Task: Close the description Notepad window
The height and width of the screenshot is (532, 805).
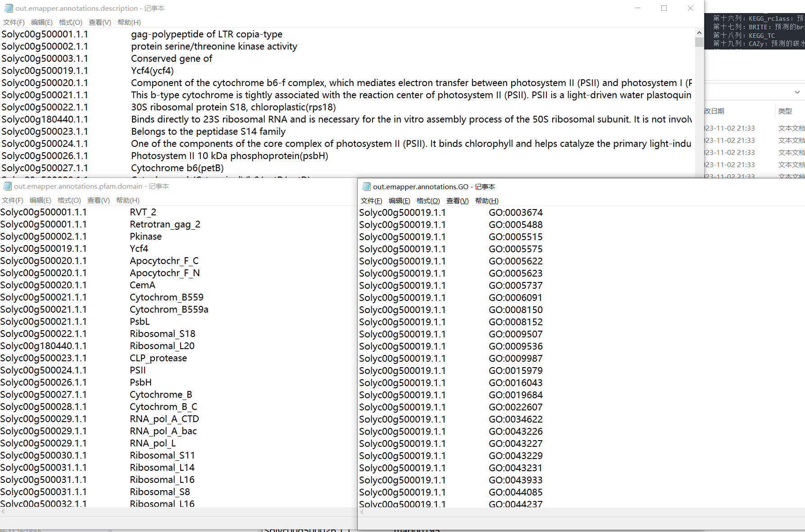Action: [691, 8]
